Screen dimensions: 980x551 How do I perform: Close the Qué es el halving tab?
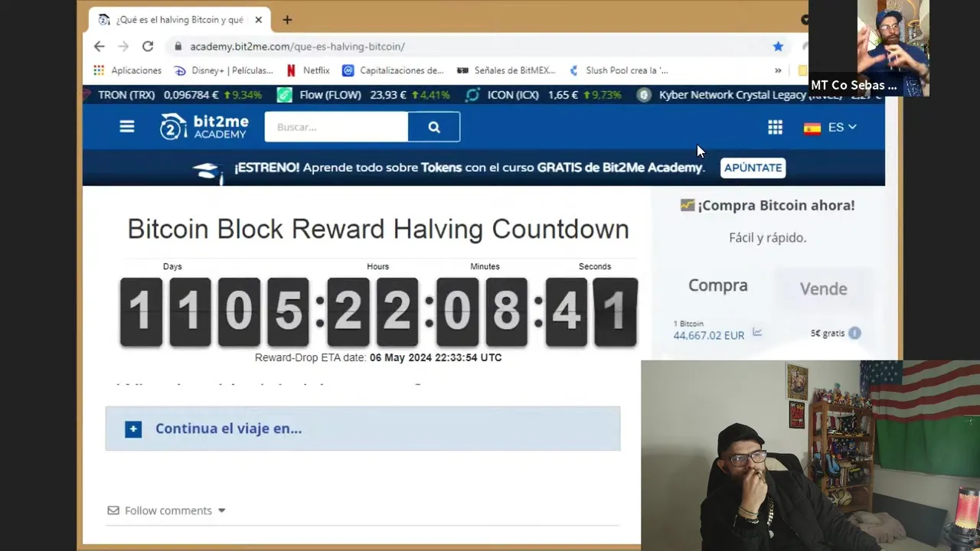pos(259,20)
